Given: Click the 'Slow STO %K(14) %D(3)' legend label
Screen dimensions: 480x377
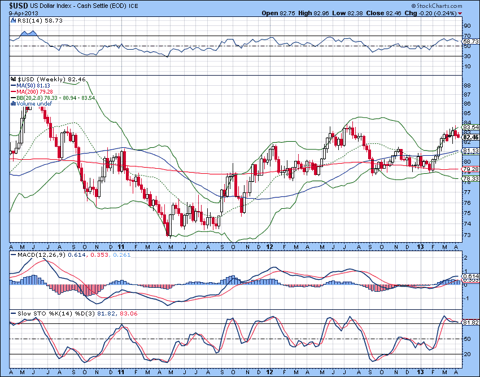Looking at the screenshot, I should coord(56,314).
